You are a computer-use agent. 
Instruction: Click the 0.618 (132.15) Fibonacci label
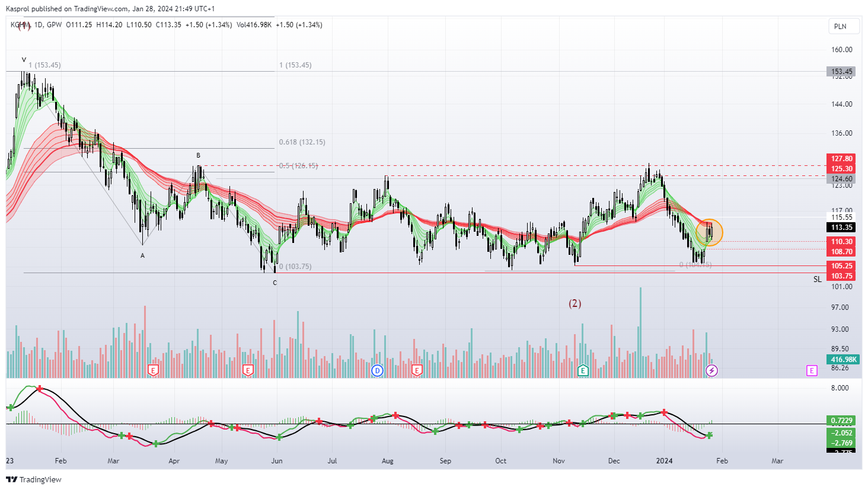pyautogui.click(x=302, y=142)
